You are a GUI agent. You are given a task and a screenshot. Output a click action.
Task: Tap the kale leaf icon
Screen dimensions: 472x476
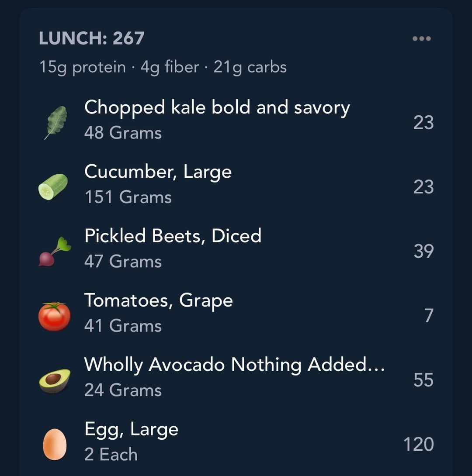56,122
